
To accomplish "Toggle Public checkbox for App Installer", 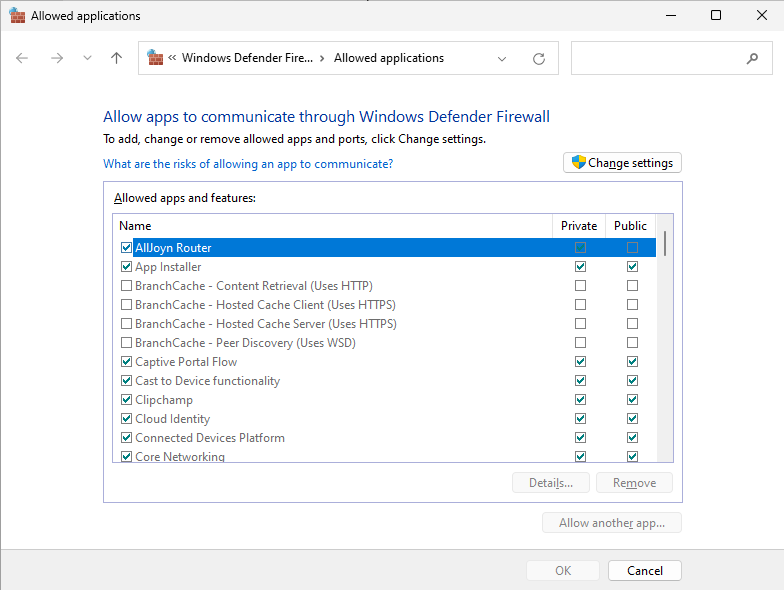I will click(x=632, y=266).
